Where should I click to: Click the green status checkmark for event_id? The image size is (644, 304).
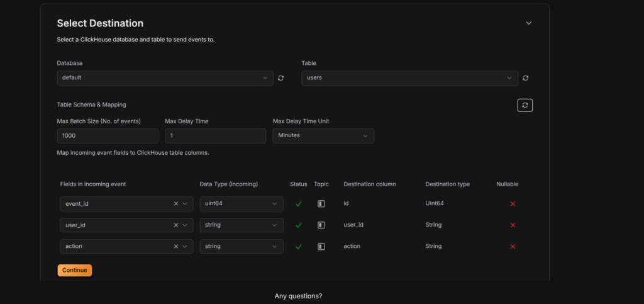(x=299, y=204)
